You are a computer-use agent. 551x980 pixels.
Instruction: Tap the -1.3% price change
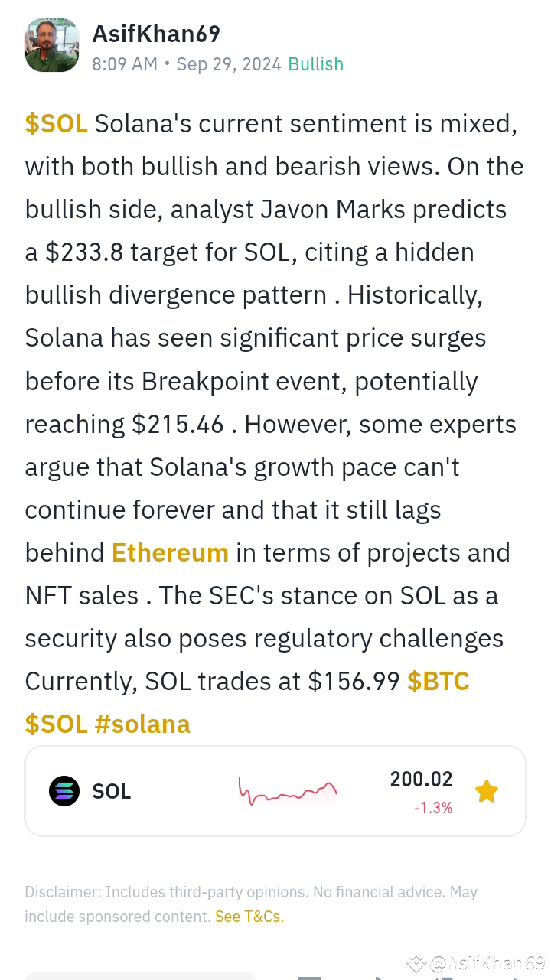pos(433,808)
